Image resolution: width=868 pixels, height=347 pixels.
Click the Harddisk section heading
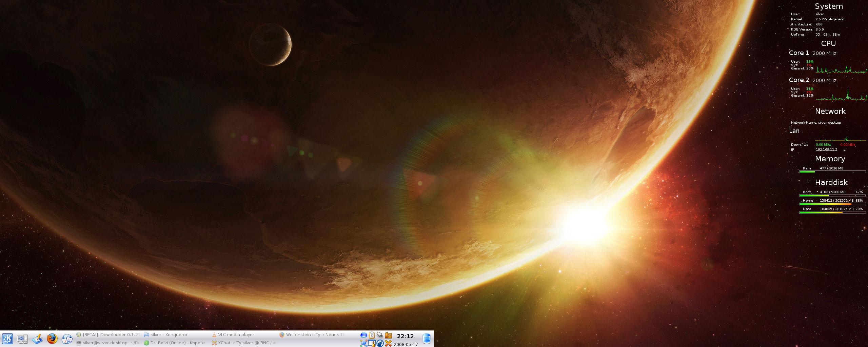click(831, 182)
